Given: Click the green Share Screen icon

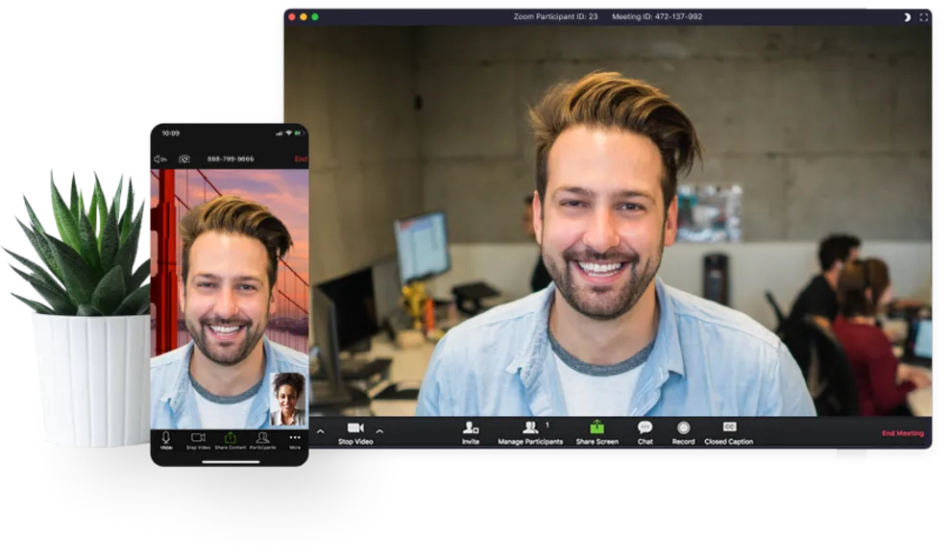Looking at the screenshot, I should [x=597, y=428].
